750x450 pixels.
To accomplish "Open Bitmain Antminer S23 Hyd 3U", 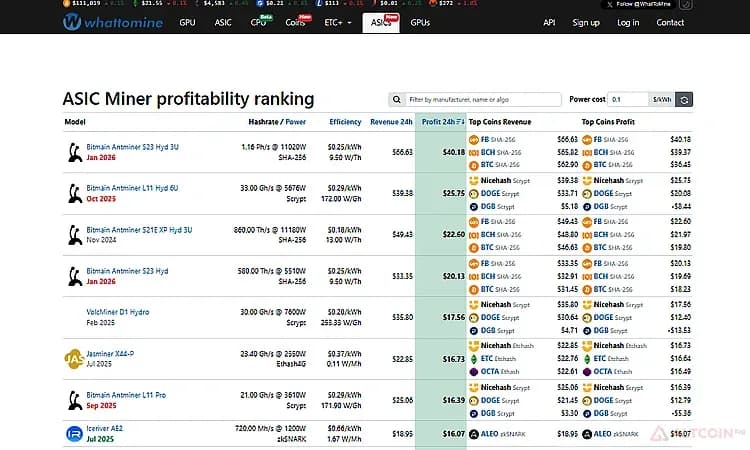I will point(132,147).
